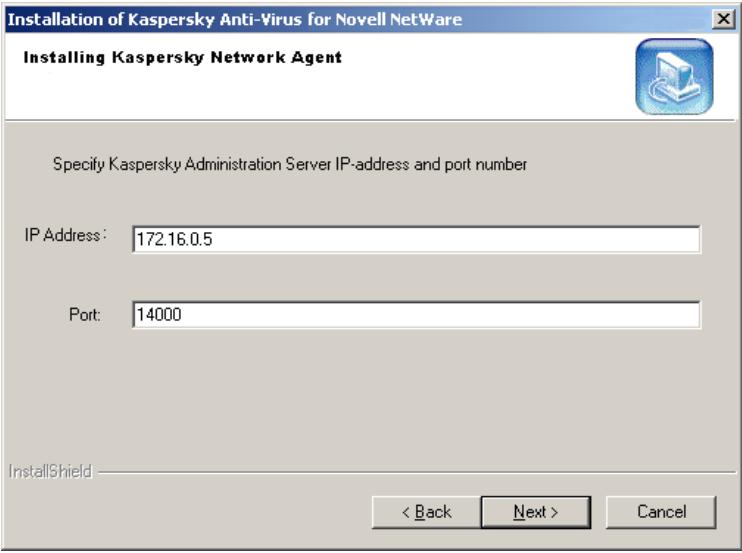
Task: Close the installer dialog window
Action: (724, 19)
